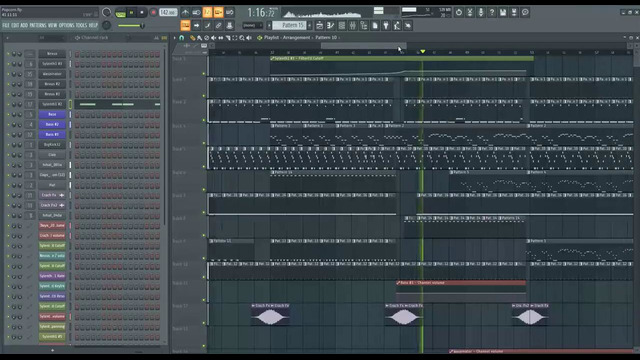Open the playlist options menu arrow
The image size is (640, 360).
coord(175,38)
